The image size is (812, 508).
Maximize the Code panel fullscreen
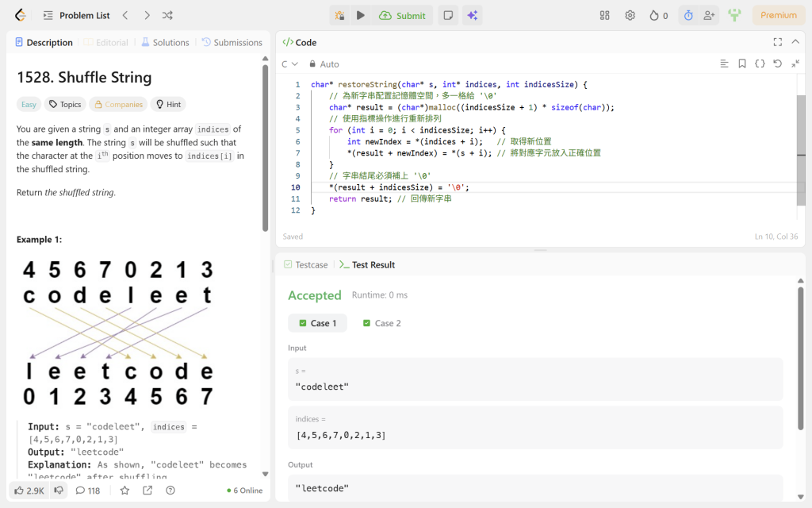tap(778, 42)
